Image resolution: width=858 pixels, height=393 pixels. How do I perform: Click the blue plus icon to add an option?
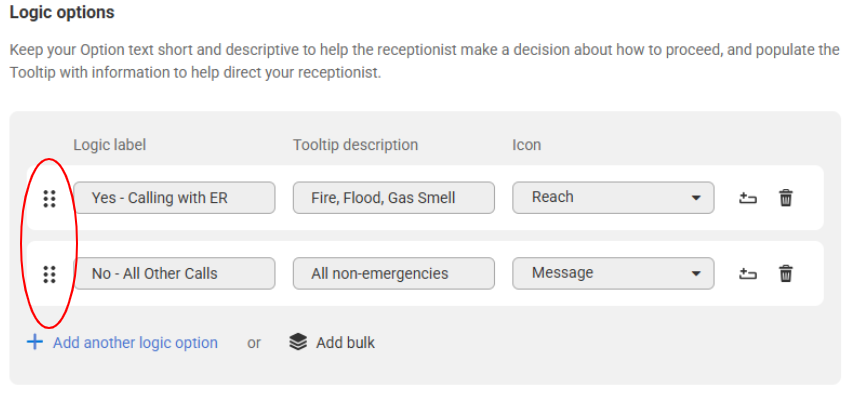35,343
